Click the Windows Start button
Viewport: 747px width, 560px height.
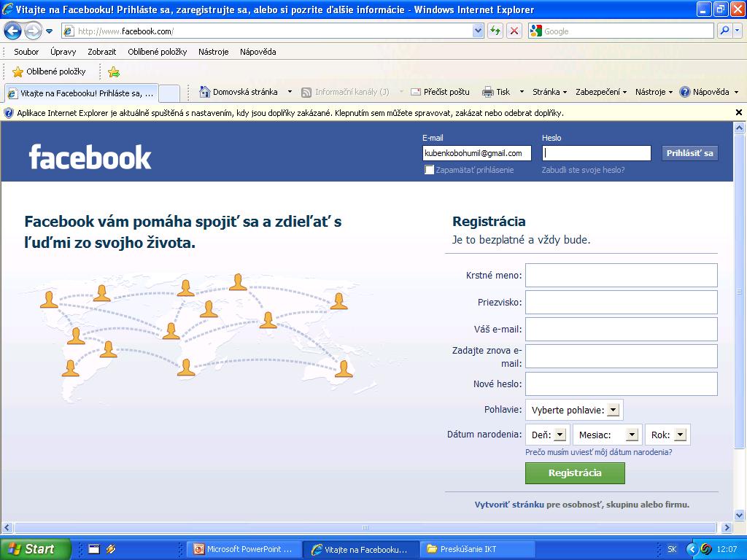click(x=35, y=549)
